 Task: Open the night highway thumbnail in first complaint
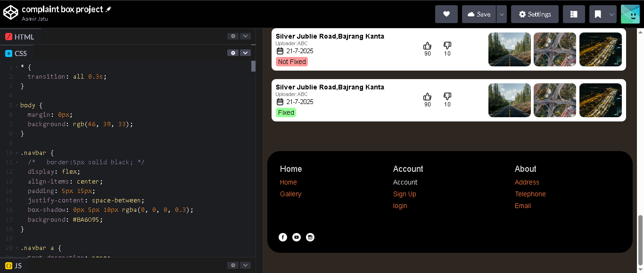click(x=600, y=49)
